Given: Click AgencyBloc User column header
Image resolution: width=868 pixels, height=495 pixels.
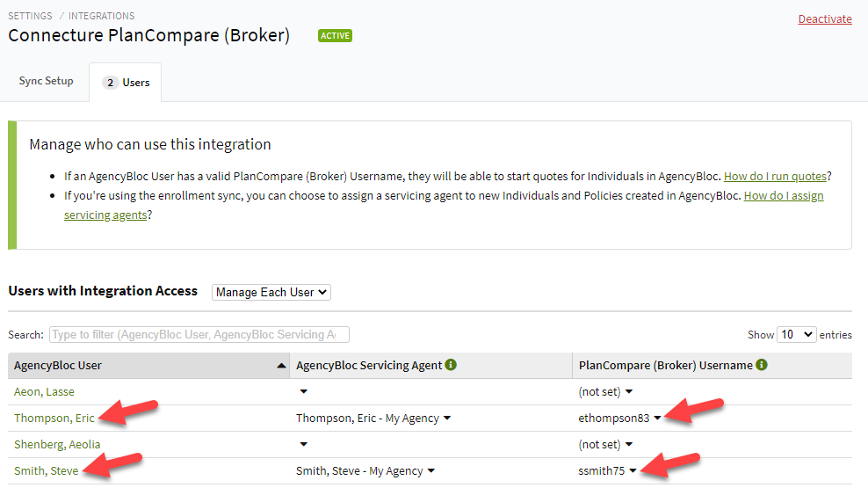Looking at the screenshot, I should pyautogui.click(x=148, y=366).
